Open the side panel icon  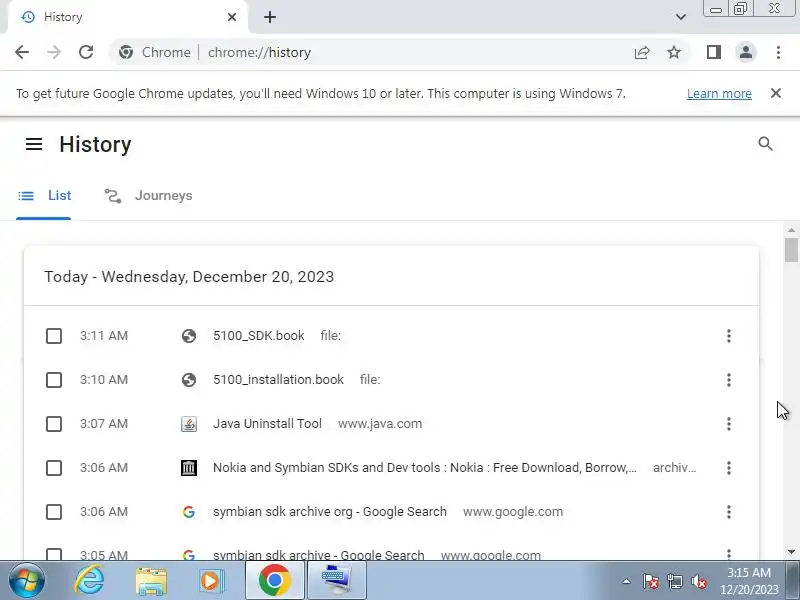714,52
